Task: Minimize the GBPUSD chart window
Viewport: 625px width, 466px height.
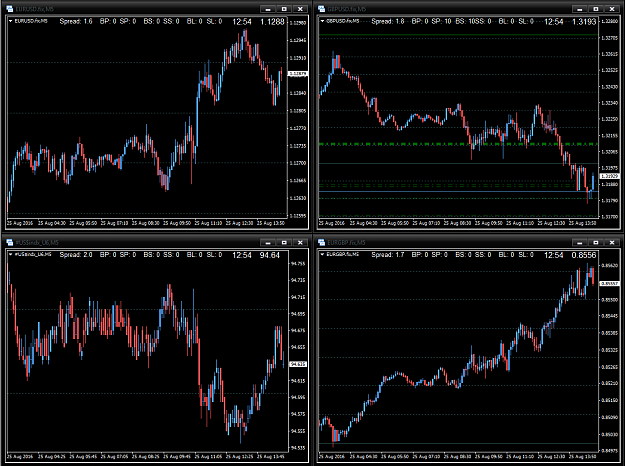Action: [x=580, y=9]
